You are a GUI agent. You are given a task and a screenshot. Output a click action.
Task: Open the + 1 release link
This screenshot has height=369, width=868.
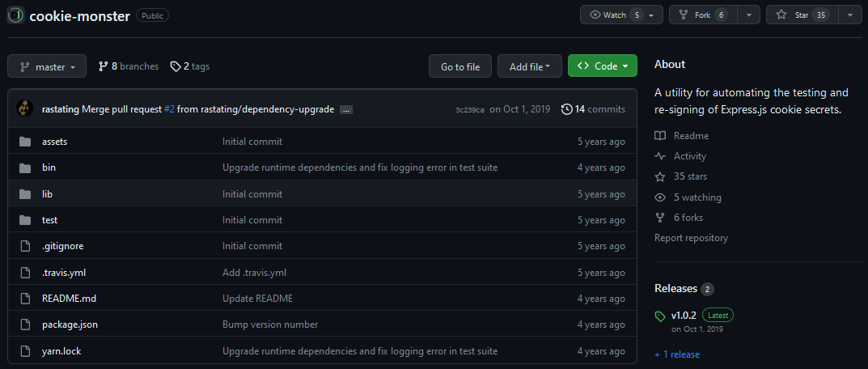677,354
